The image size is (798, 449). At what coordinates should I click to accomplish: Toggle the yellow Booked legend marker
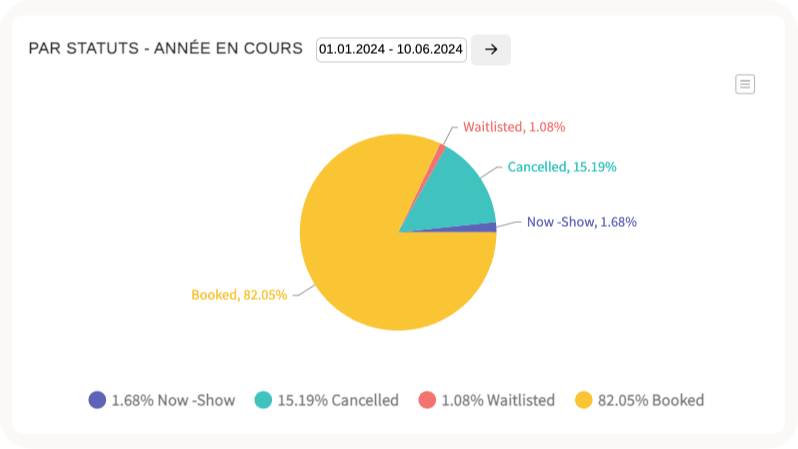point(584,400)
